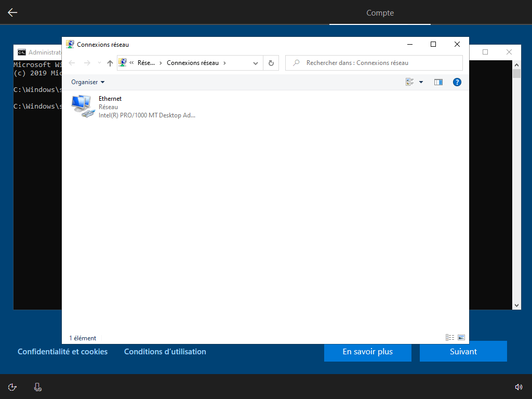Click the forward navigation arrow in Connexions réseau

point(87,63)
